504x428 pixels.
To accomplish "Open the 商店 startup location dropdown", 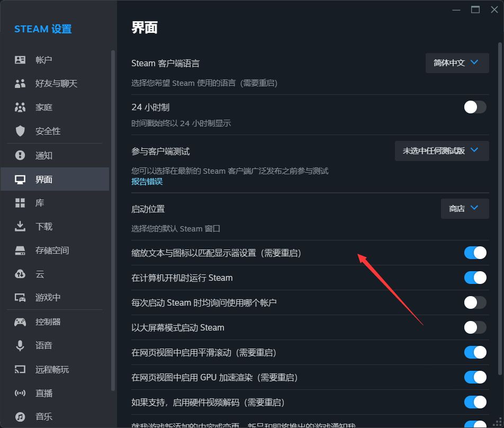I will pos(465,209).
